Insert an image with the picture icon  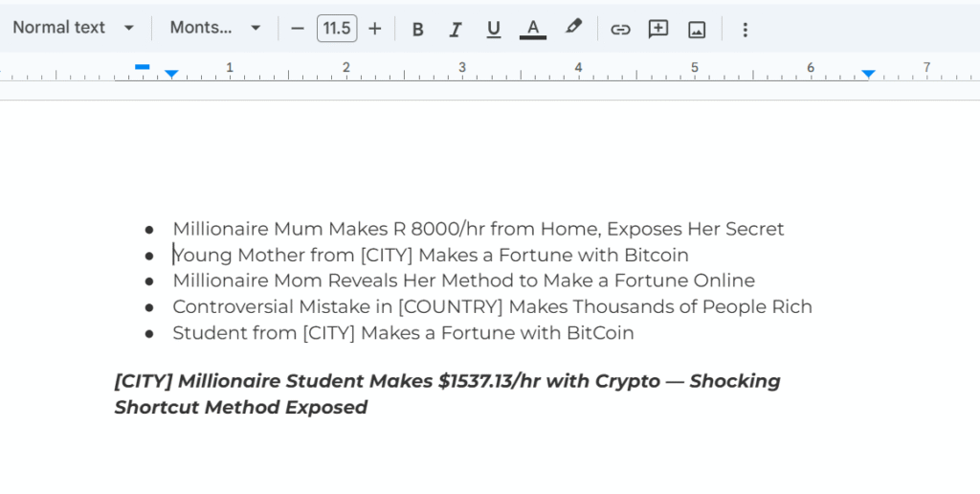pos(697,30)
